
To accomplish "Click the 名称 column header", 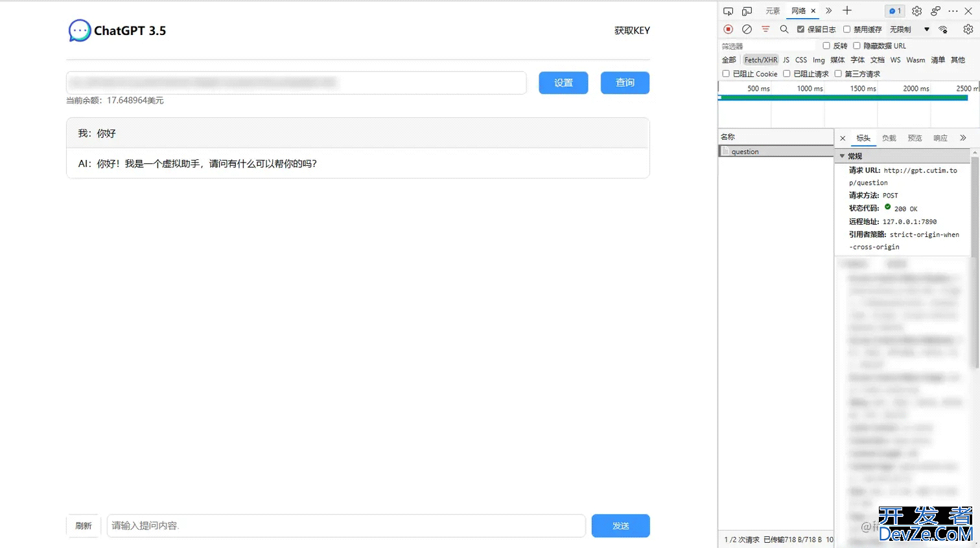I will point(776,137).
